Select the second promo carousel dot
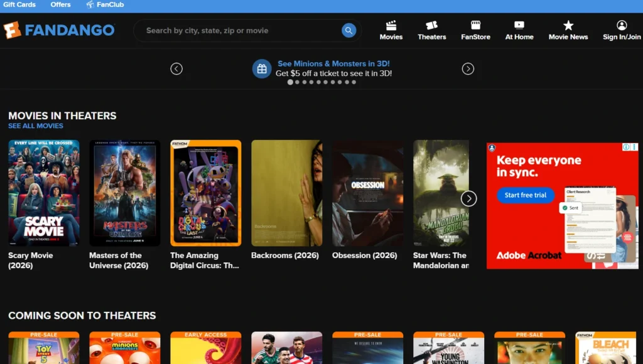The height and width of the screenshot is (364, 643). [x=297, y=82]
